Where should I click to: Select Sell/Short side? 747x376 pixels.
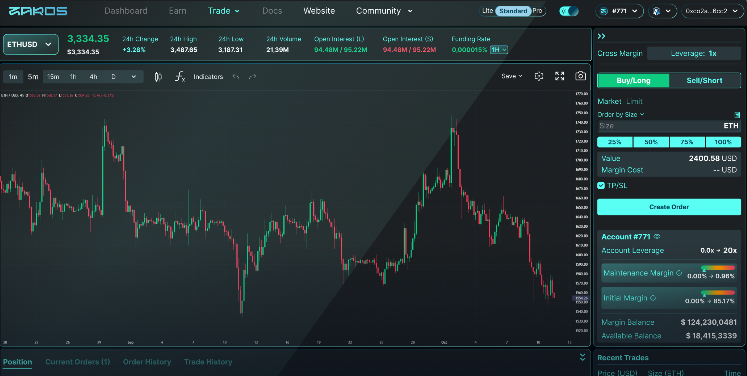705,81
